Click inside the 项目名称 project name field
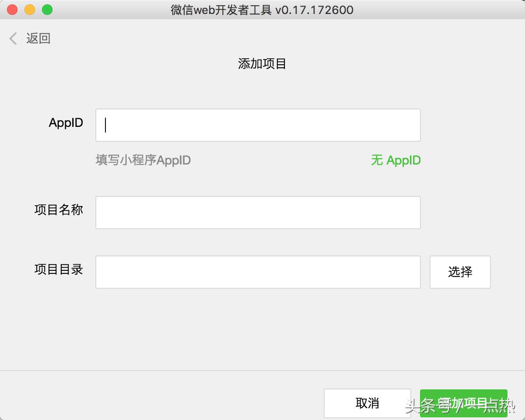This screenshot has height=420, width=525. click(258, 213)
